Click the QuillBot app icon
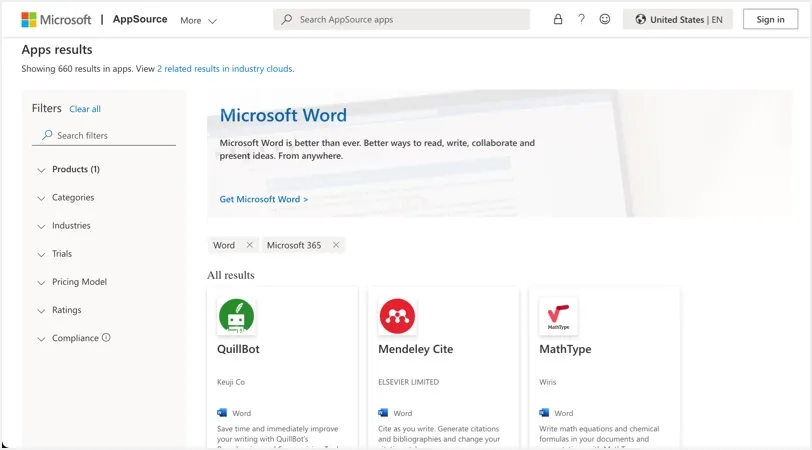 point(237,316)
